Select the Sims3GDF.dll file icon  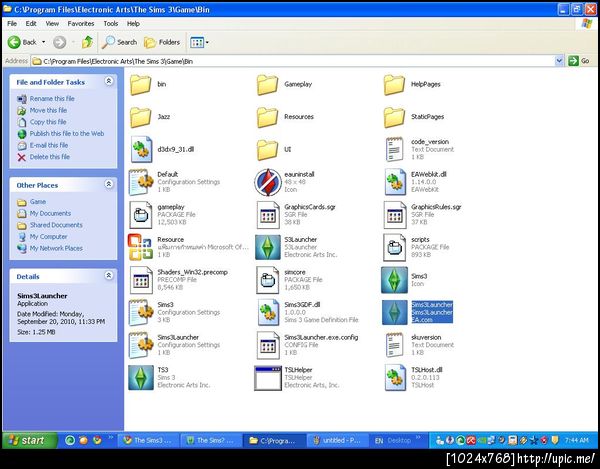[268, 313]
